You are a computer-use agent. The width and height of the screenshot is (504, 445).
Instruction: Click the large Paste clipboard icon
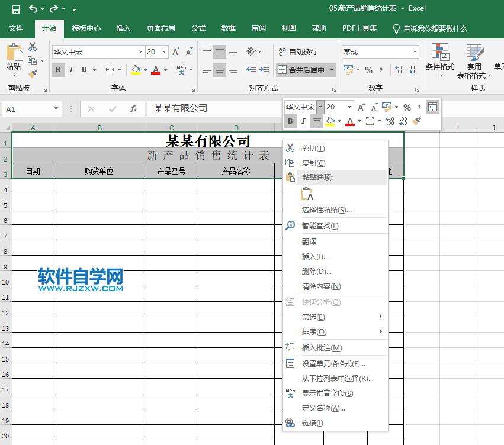(x=14, y=52)
